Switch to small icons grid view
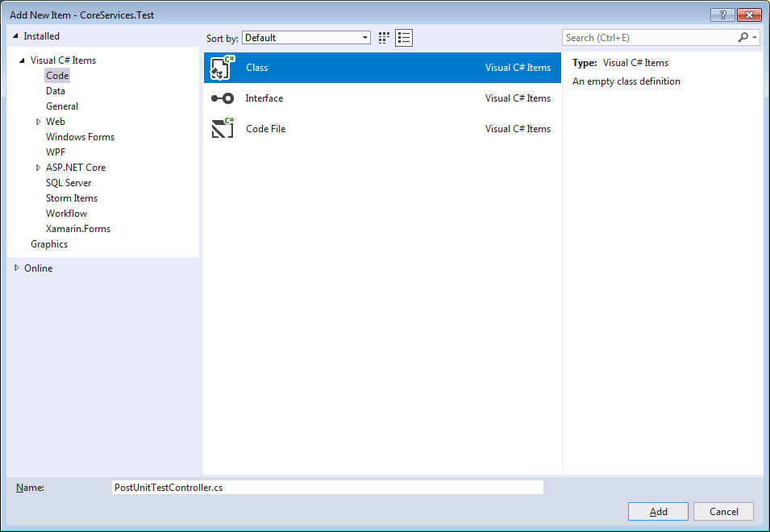Screen dimensions: 770x532 (x=384, y=38)
